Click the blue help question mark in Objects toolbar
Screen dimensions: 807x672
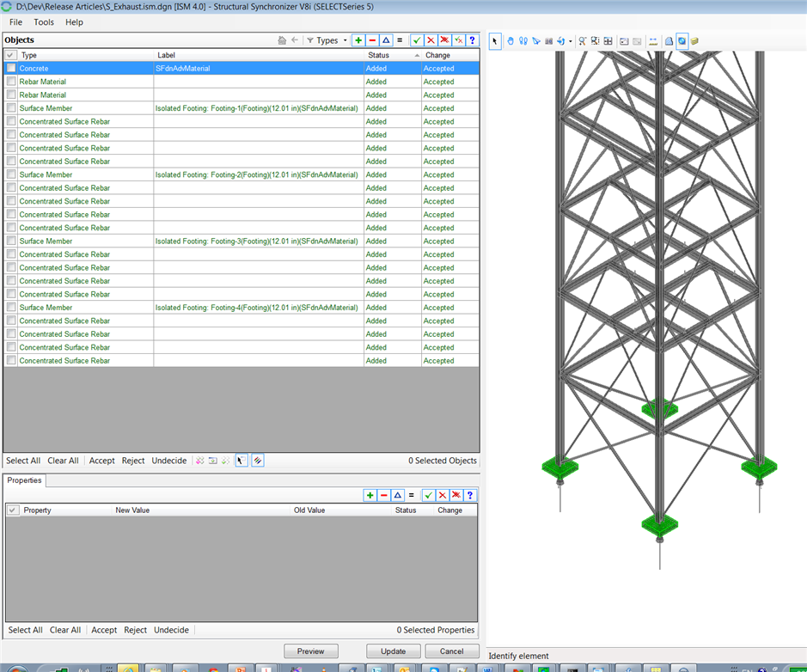pos(472,40)
